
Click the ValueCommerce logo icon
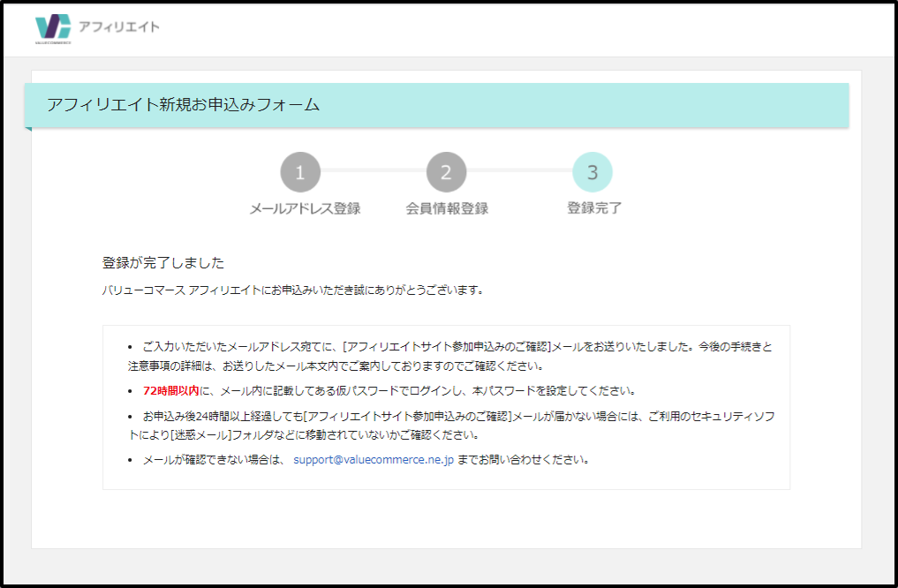[x=52, y=26]
